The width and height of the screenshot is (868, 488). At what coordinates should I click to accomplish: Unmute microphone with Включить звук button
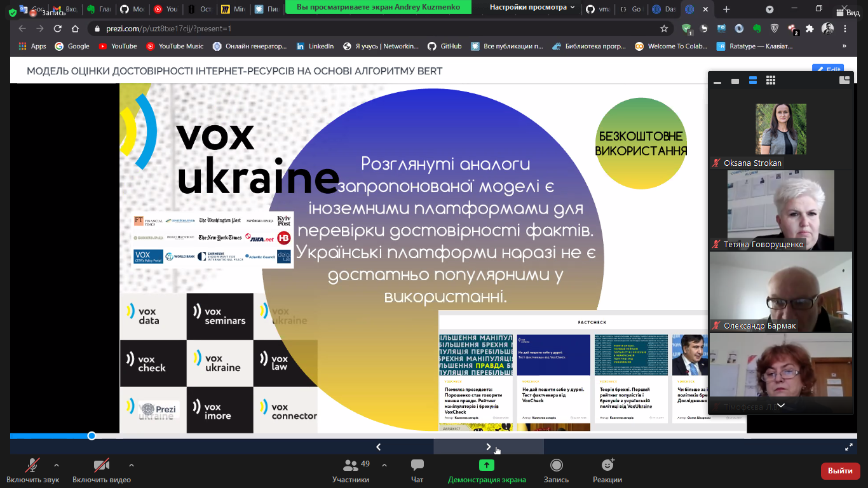(x=32, y=471)
